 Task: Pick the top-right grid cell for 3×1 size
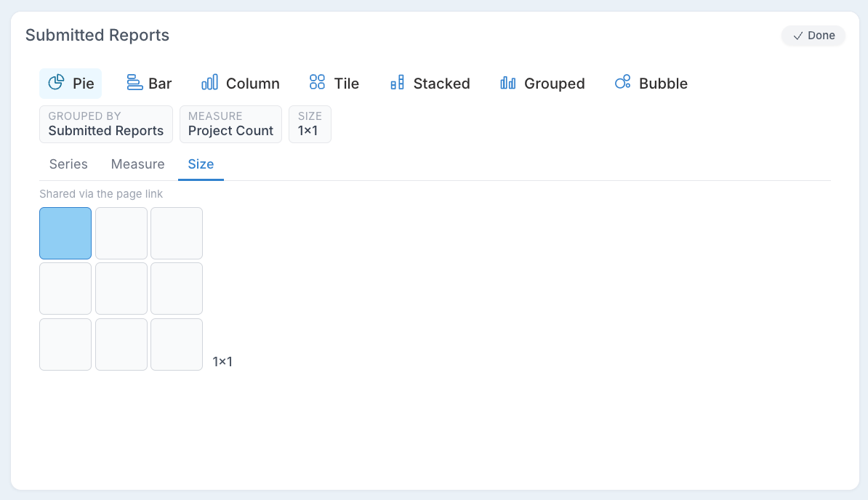(177, 233)
